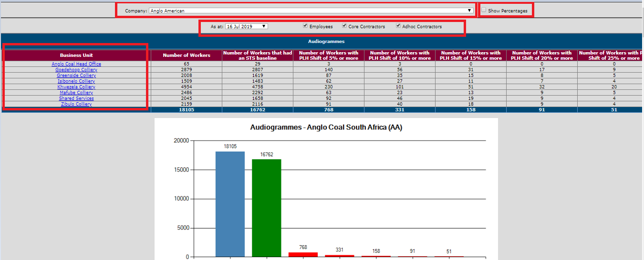
Task: Open the Greenside Colliery link
Action: click(76, 76)
